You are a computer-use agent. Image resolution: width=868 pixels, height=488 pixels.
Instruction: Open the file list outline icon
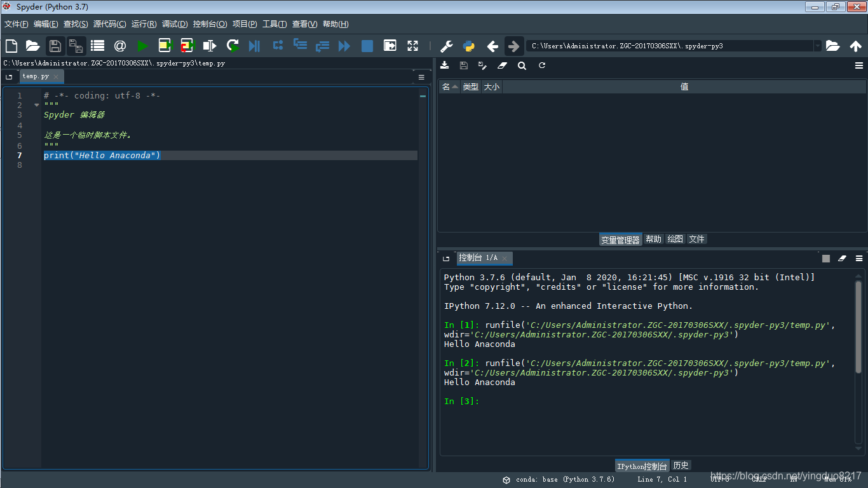pyautogui.click(x=97, y=46)
